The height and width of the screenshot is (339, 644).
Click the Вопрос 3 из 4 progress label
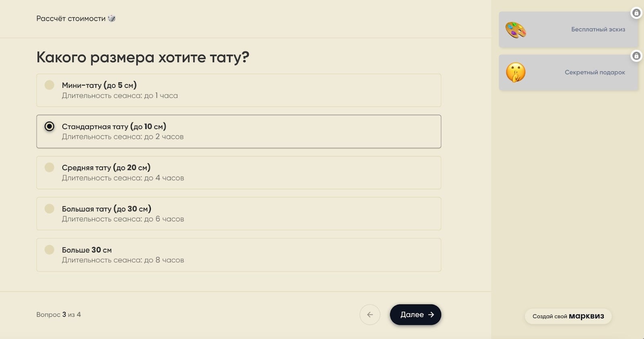(58, 314)
